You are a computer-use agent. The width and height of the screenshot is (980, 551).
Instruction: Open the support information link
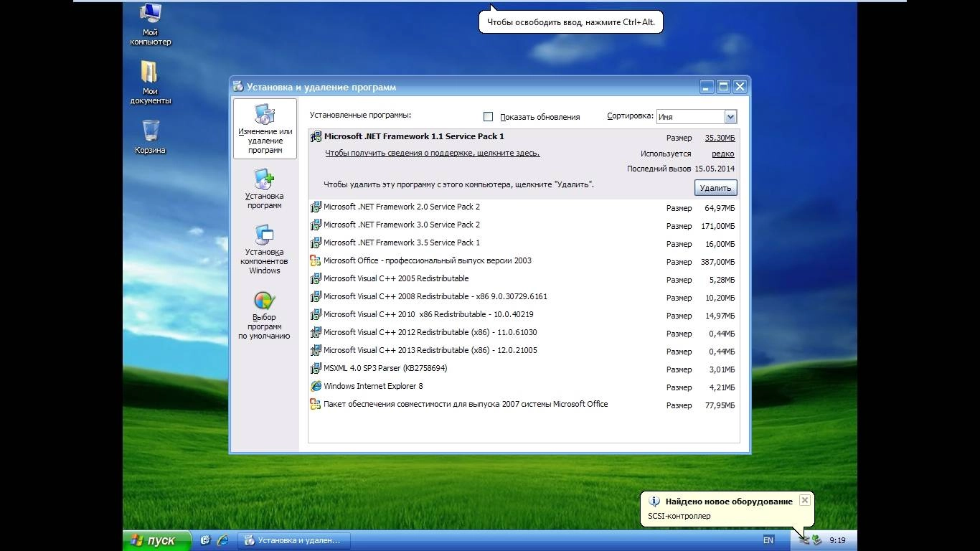pos(432,153)
